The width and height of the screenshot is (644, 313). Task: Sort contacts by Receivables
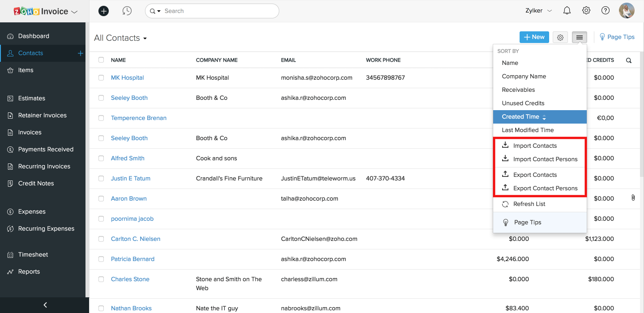click(x=518, y=90)
